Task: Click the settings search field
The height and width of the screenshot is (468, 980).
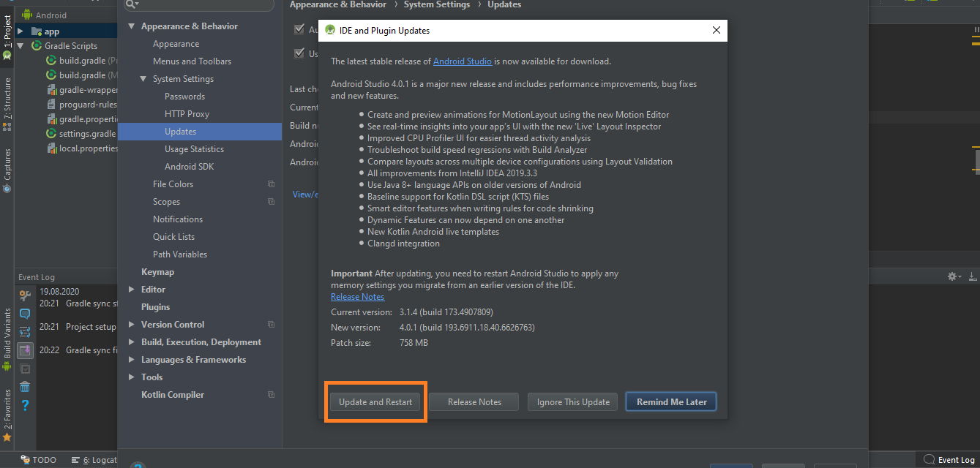Action: (x=199, y=4)
